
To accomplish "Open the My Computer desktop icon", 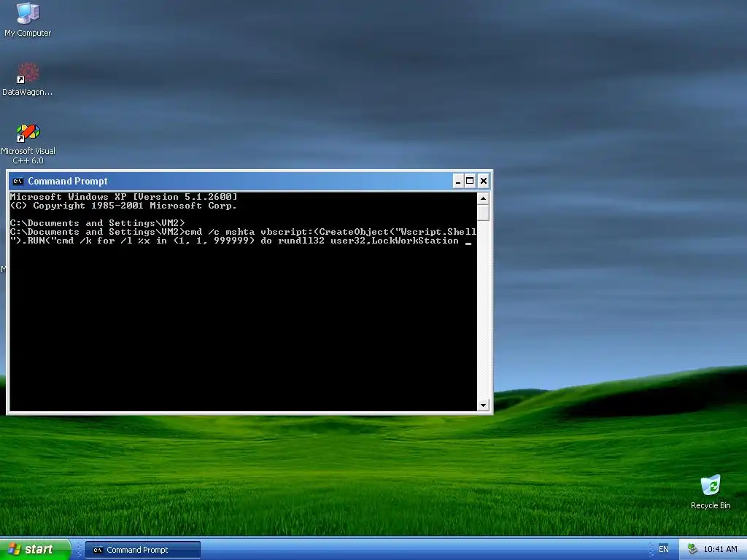I will (28, 20).
